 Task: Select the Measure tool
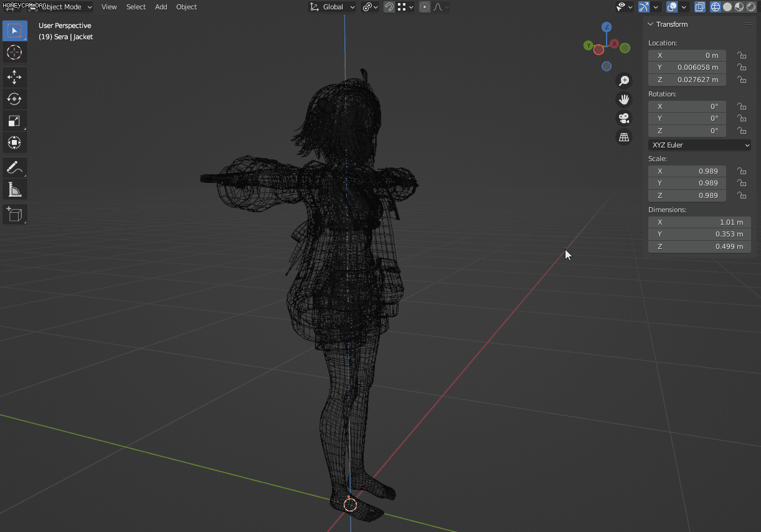point(14,189)
